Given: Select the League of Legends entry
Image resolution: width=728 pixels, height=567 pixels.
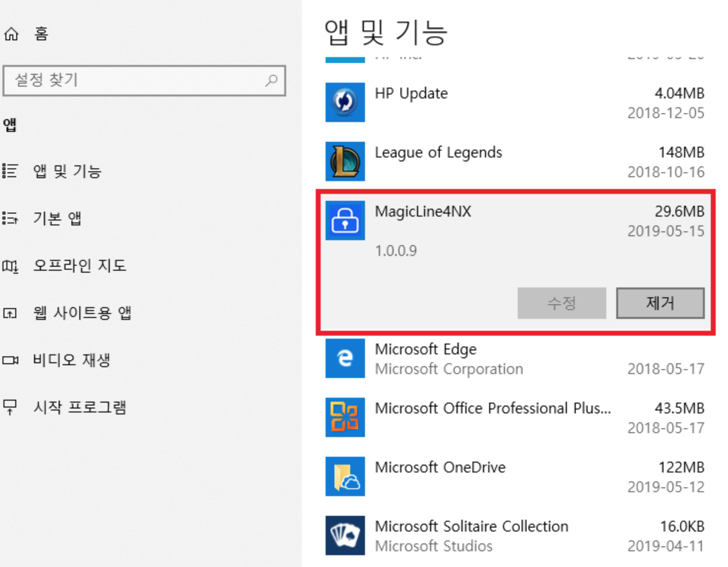Looking at the screenshot, I should [438, 153].
